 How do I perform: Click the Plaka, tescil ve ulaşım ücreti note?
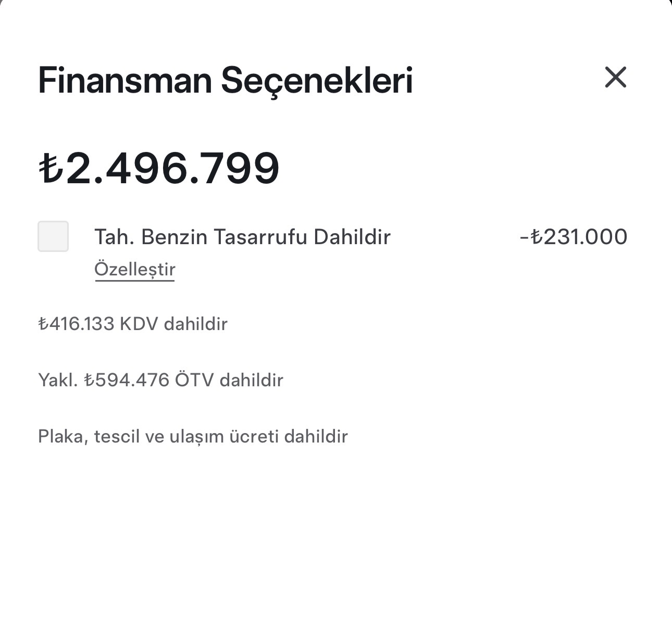point(193,436)
